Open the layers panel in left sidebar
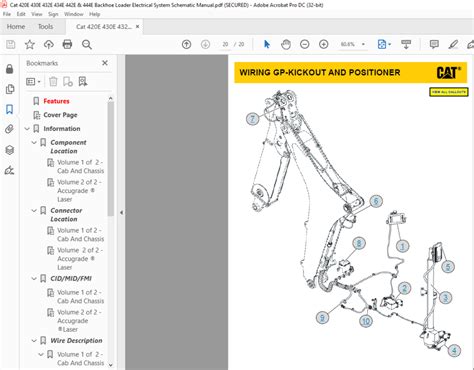474x370 pixels. (9, 150)
